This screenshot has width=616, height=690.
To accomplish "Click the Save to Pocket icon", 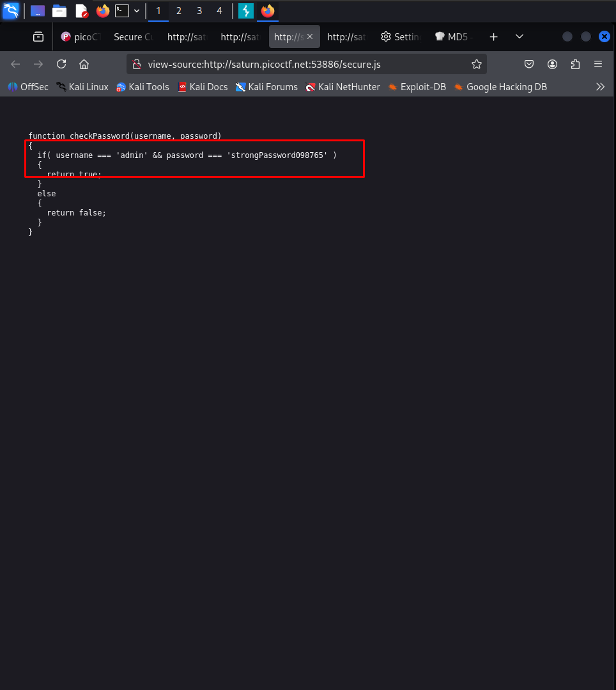I will [529, 64].
